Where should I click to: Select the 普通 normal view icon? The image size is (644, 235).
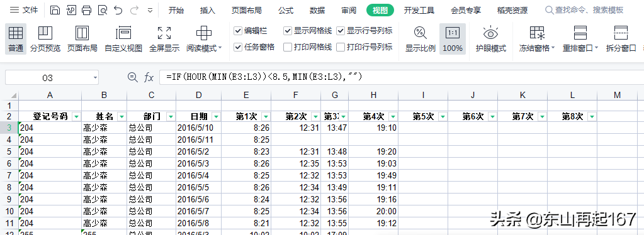point(16,38)
